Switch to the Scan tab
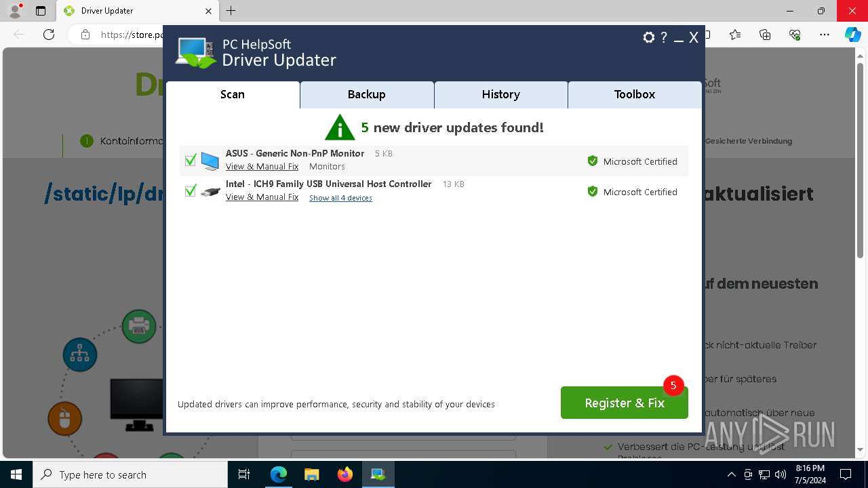 coord(233,95)
